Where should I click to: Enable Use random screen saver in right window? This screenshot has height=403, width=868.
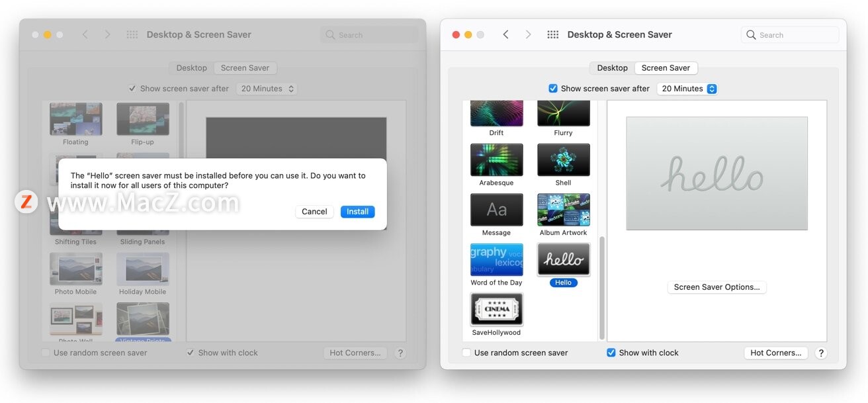466,353
